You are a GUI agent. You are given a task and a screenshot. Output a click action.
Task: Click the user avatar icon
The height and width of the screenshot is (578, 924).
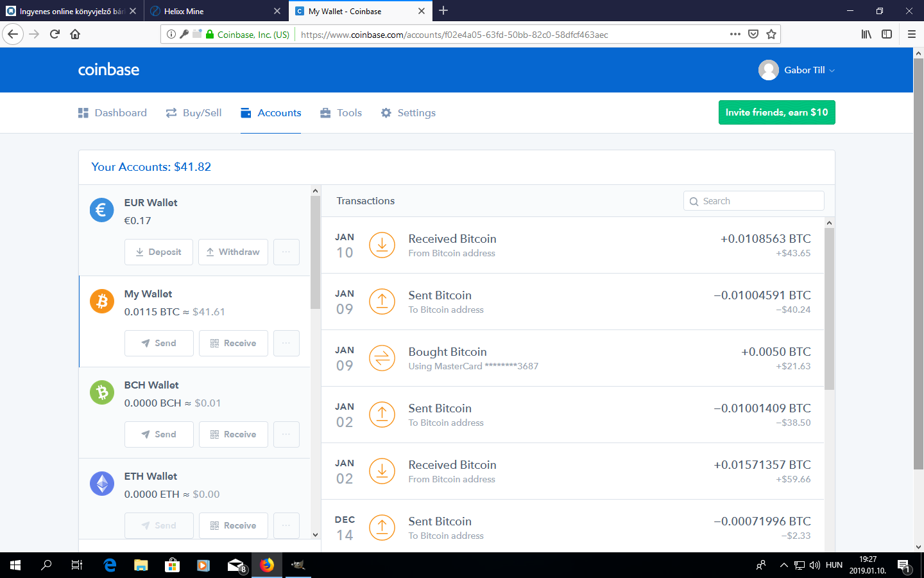tap(768, 70)
